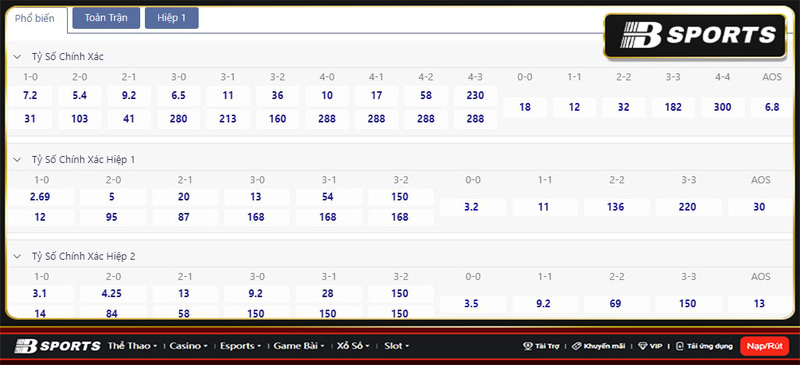Pick Hiệp 2 3-1 odds 28

point(328,294)
